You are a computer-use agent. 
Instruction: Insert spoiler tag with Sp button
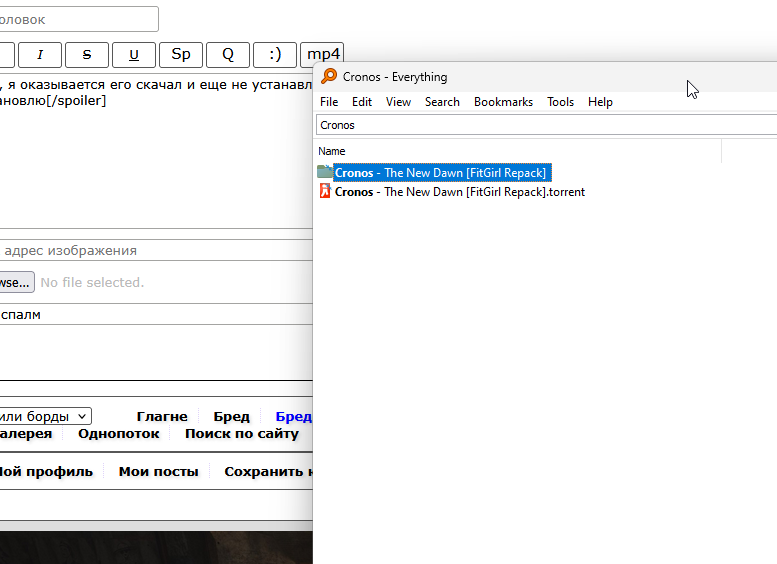click(x=181, y=54)
